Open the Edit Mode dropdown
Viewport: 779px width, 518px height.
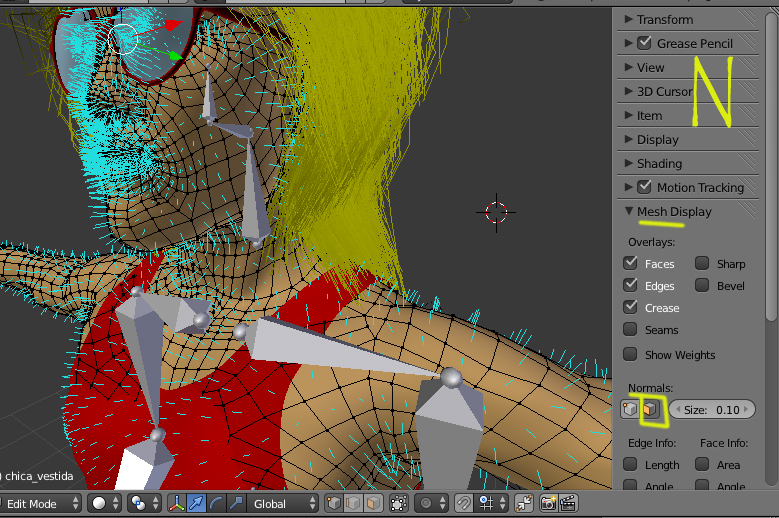tap(40, 504)
